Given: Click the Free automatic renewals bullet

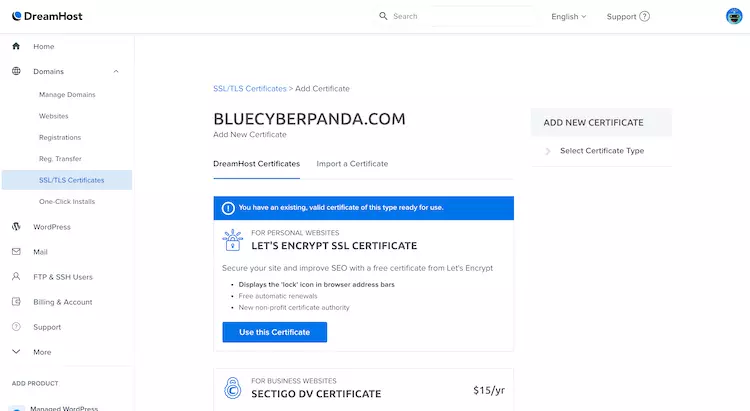Looking at the screenshot, I should 278,296.
